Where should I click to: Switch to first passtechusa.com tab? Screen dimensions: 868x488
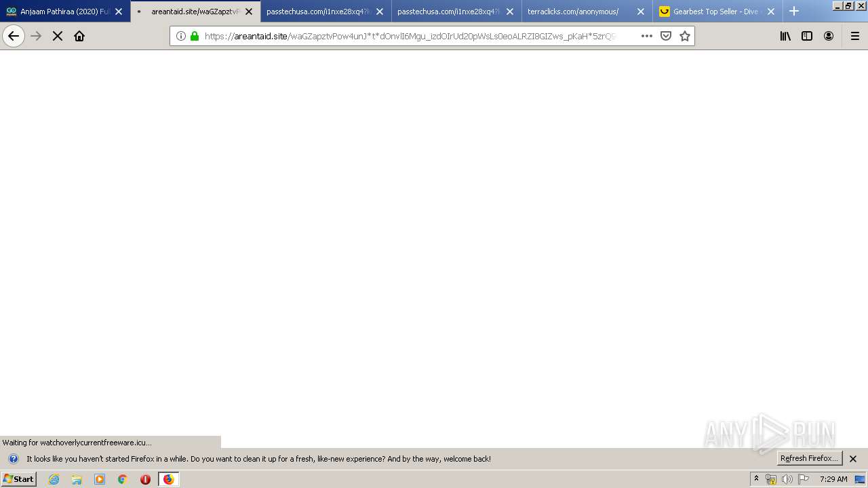click(325, 12)
